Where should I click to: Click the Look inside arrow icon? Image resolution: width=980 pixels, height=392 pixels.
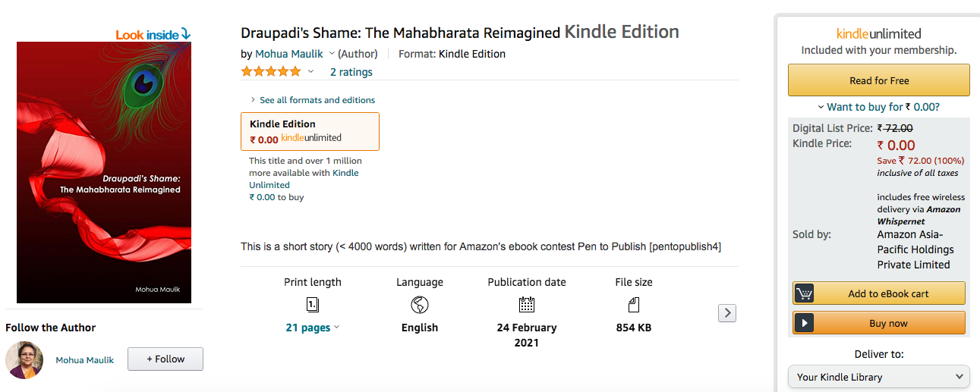[186, 34]
